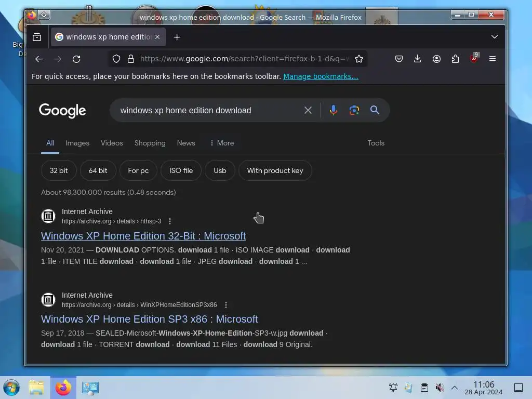Expand the list all tabs chevron
The image size is (532, 399).
point(495,37)
